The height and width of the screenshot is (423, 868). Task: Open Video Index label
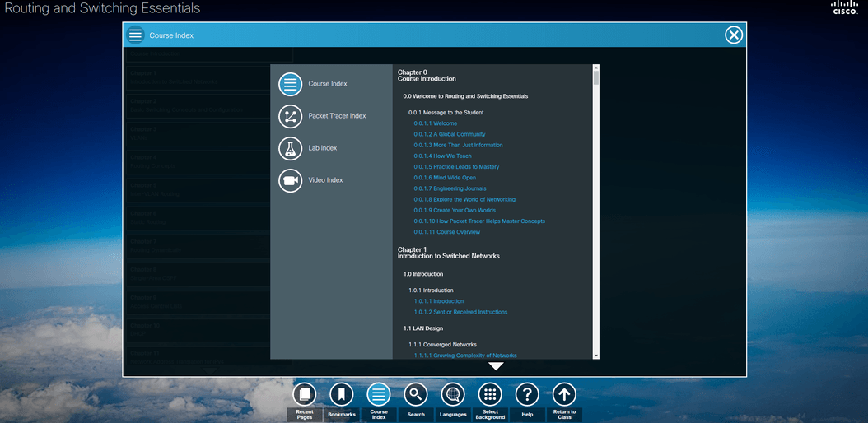click(325, 180)
